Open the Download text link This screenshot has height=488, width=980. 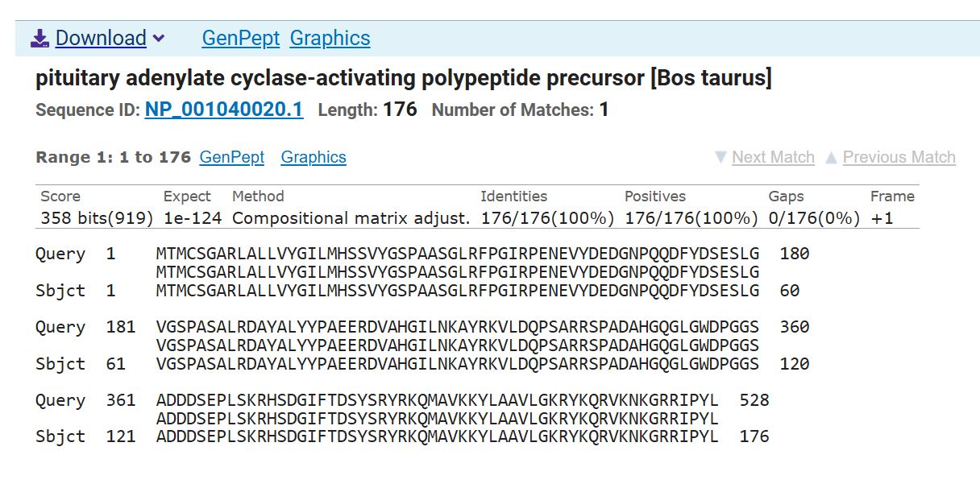pos(101,38)
